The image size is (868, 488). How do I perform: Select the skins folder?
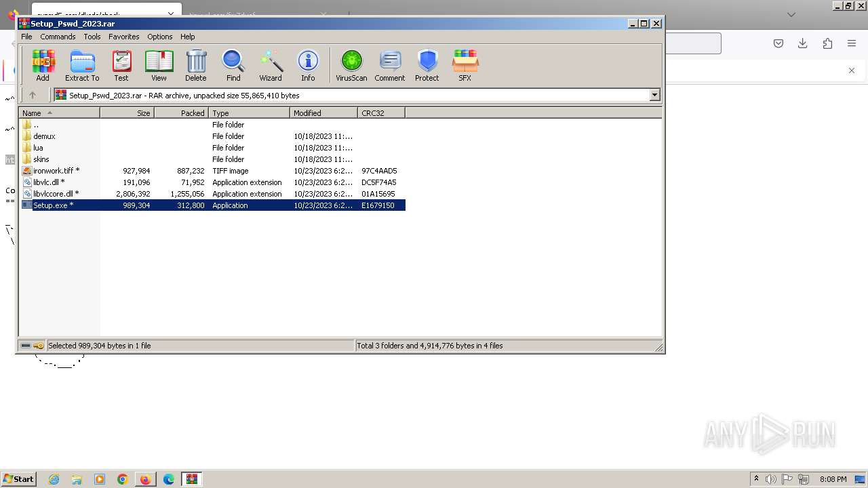(212, 159)
